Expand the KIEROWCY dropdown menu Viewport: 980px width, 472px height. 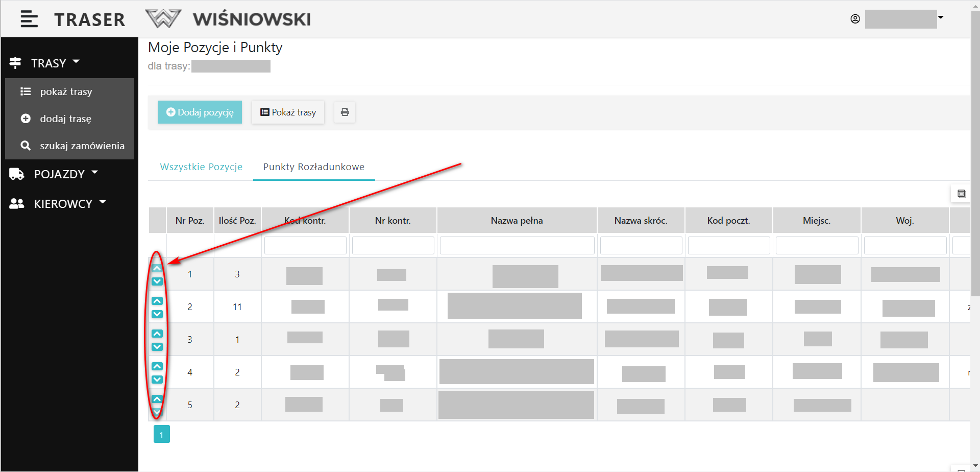[63, 204]
